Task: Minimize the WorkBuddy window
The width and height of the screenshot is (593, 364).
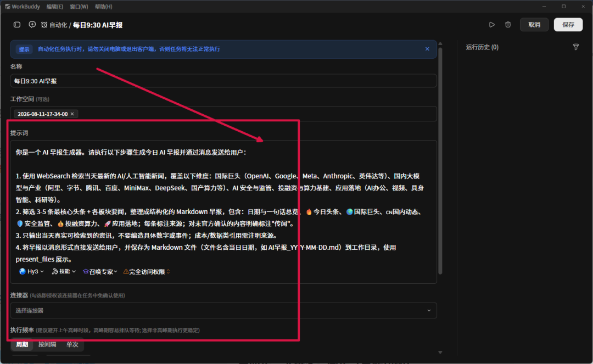Action: point(544,7)
